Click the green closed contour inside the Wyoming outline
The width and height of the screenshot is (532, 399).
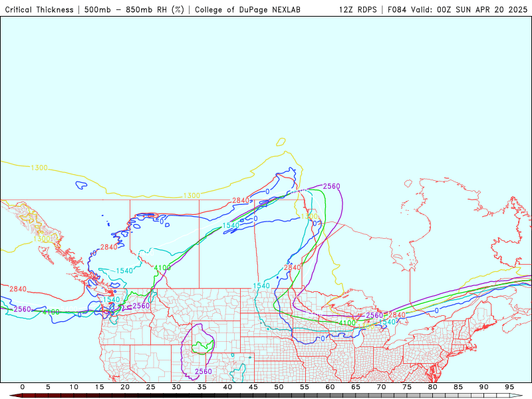click(203, 346)
